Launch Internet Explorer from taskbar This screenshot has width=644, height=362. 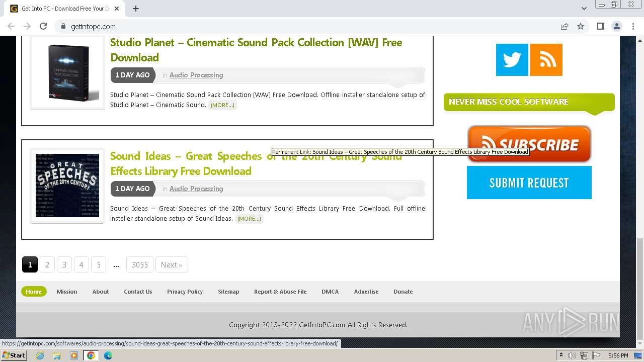click(40, 355)
